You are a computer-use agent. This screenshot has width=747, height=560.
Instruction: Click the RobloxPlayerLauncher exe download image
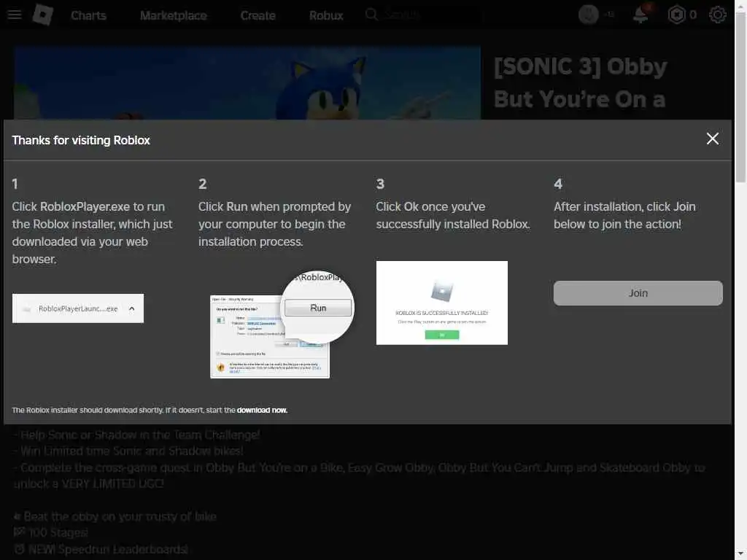pos(77,308)
